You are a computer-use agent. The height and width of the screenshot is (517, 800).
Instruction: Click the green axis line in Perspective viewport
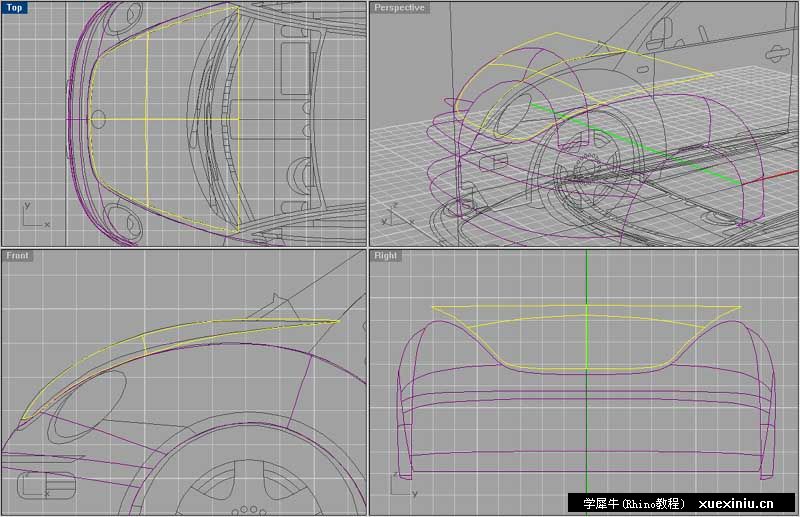[x=635, y=144]
